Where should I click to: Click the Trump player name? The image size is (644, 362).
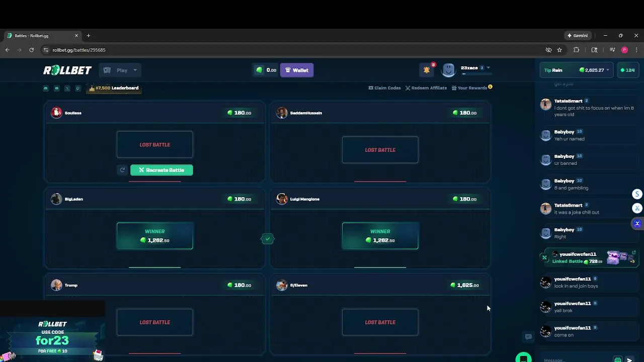71,285
